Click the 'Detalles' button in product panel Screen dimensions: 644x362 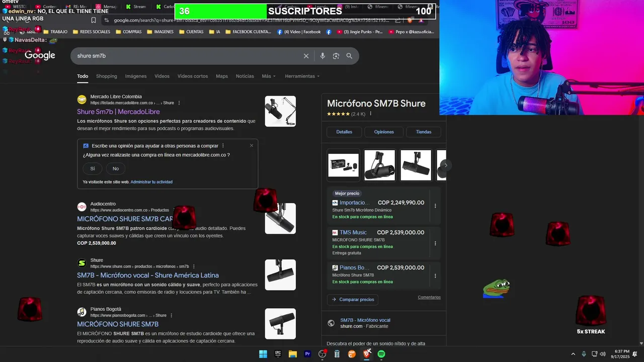(x=344, y=132)
